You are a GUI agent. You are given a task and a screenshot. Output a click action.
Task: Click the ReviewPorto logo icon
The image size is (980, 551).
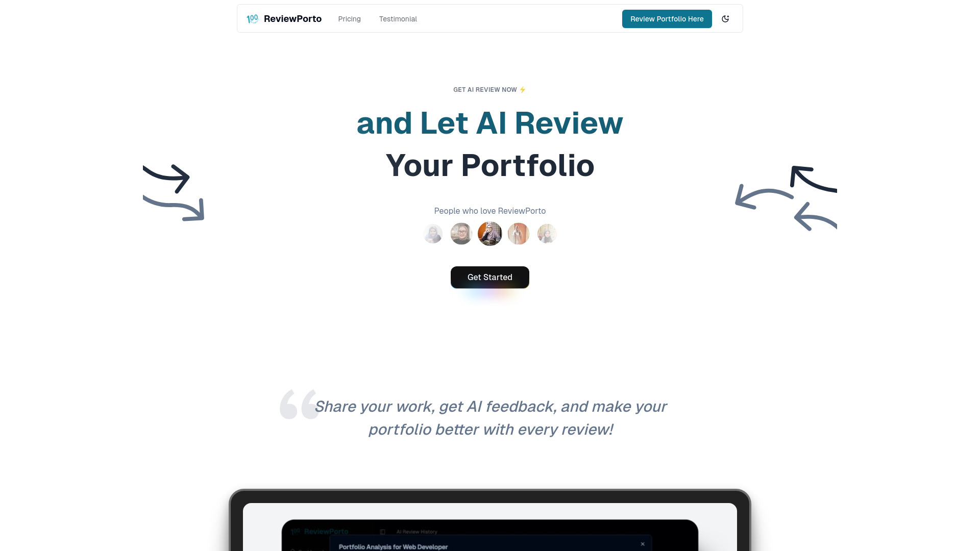253,18
